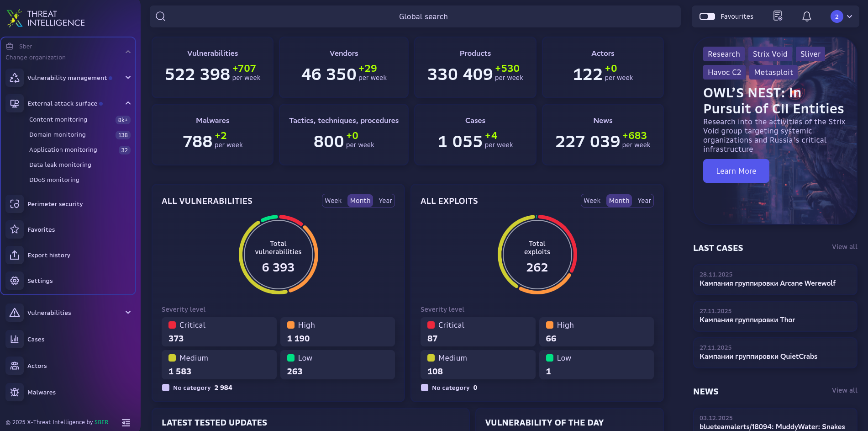Open the user account dropdown arrow
The image size is (868, 431).
[849, 16]
